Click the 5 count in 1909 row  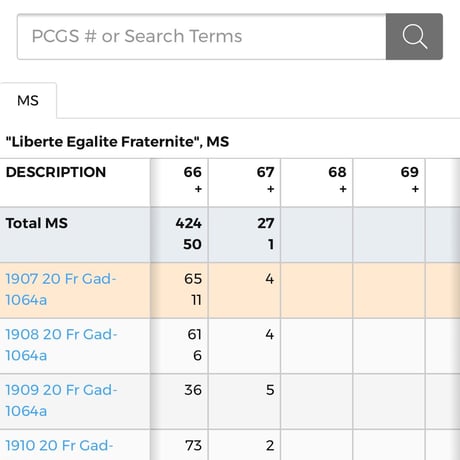[270, 390]
